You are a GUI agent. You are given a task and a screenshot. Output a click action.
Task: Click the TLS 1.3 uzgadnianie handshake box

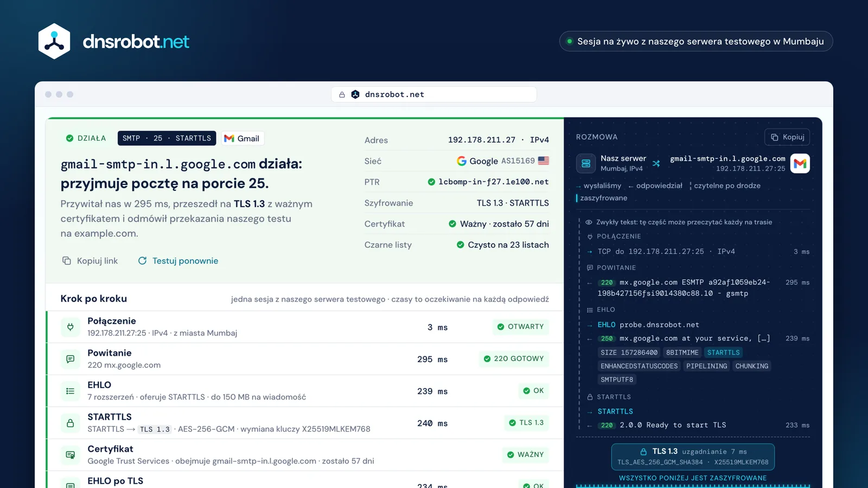(x=693, y=457)
